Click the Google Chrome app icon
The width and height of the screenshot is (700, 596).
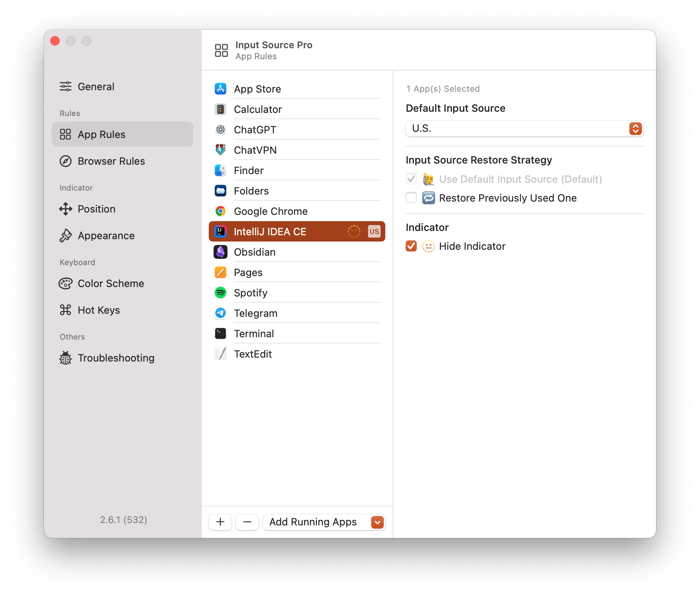221,211
